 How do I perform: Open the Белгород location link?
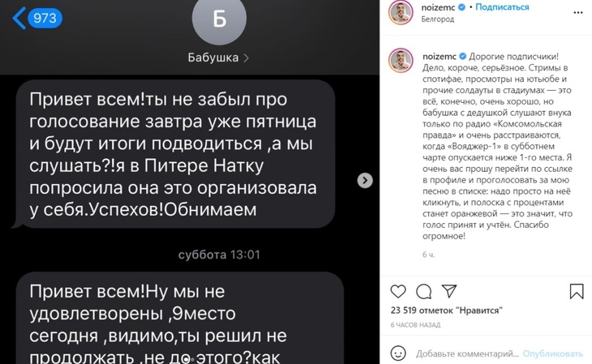437,19
